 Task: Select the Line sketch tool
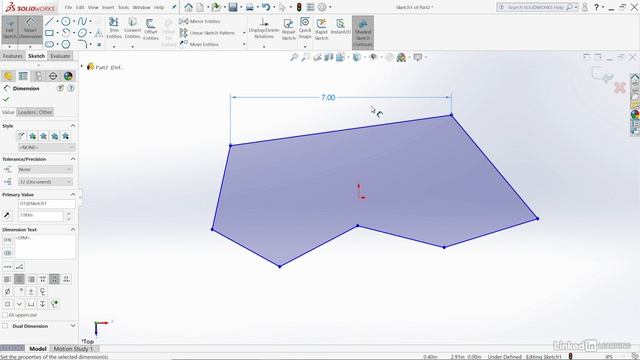pos(49,21)
